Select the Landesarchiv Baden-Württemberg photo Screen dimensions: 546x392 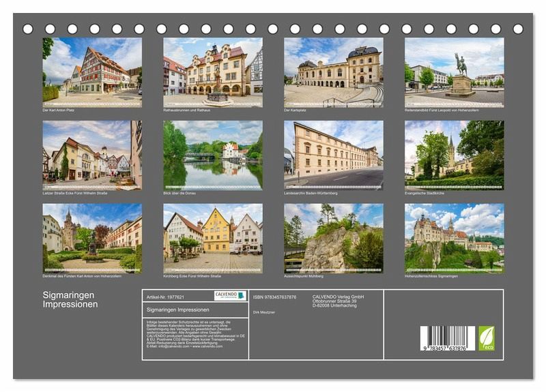click(x=333, y=154)
